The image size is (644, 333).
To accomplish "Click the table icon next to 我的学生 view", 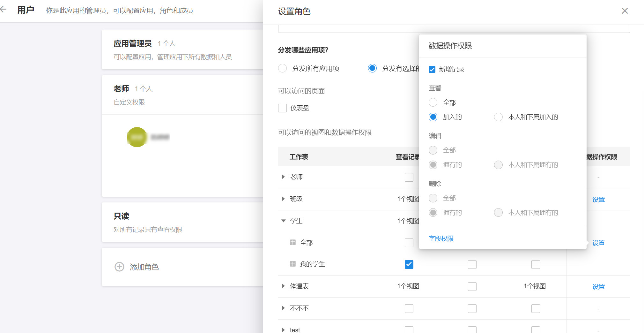I will point(292,264).
